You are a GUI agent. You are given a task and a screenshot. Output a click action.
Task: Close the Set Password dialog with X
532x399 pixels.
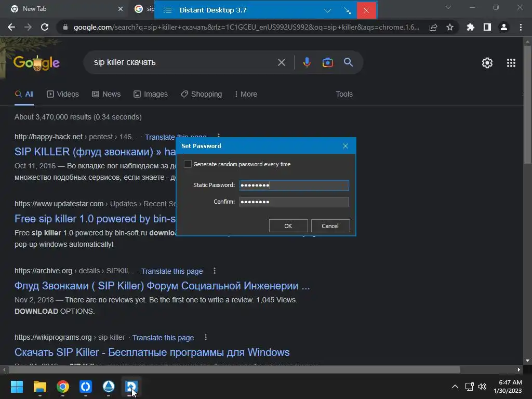pyautogui.click(x=345, y=146)
